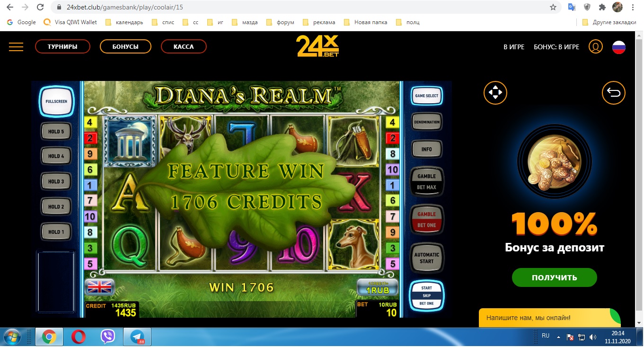
Task: Open the реклама bookmarks folder
Action: pyautogui.click(x=319, y=22)
